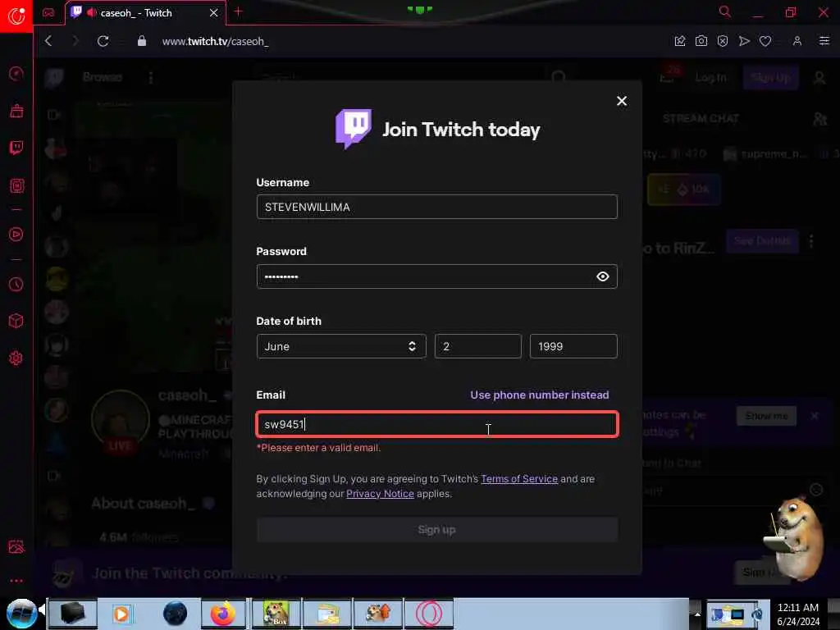Viewport: 840px width, 630px height.
Task: View site security via the lock icon
Action: 142,41
